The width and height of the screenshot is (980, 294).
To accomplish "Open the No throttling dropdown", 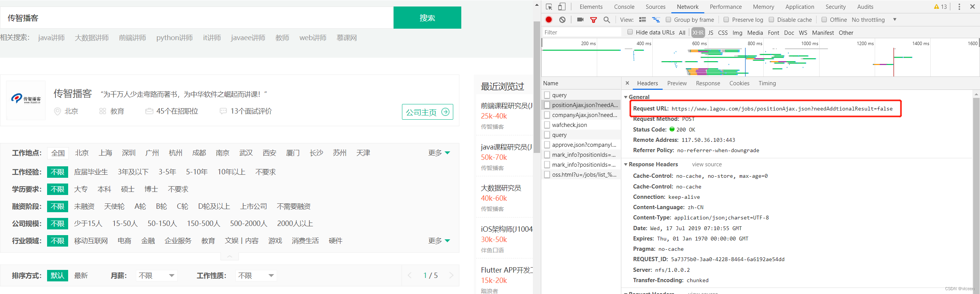I will pyautogui.click(x=874, y=19).
